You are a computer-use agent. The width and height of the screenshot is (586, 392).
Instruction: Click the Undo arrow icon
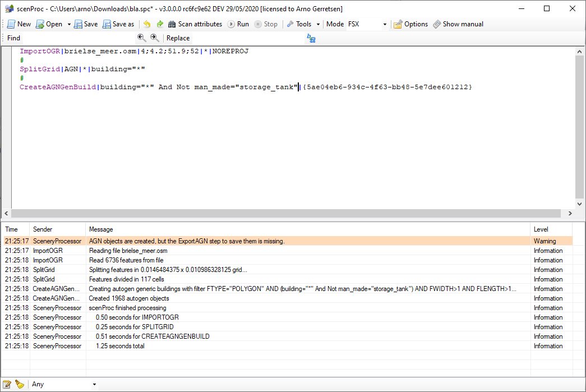coord(146,24)
